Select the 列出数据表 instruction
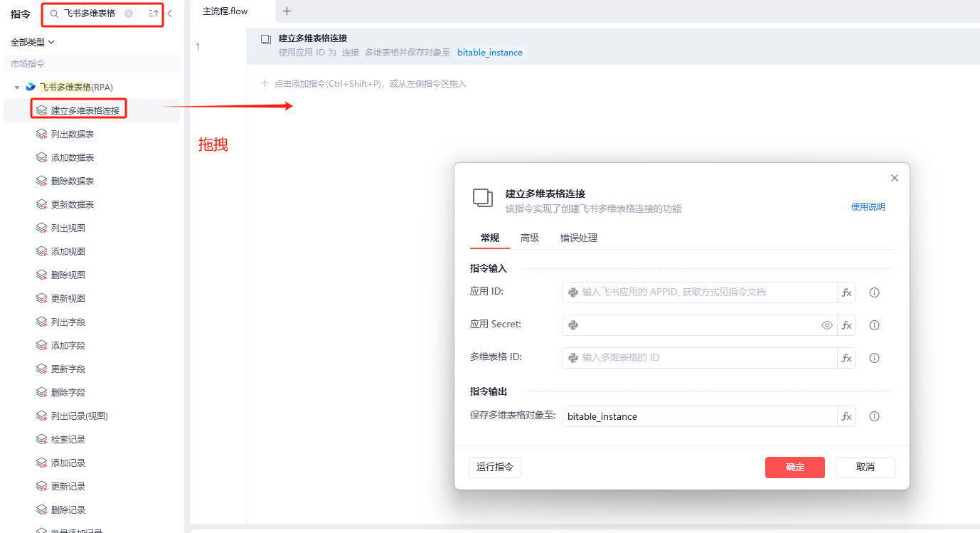This screenshot has width=980, height=533. coord(73,134)
